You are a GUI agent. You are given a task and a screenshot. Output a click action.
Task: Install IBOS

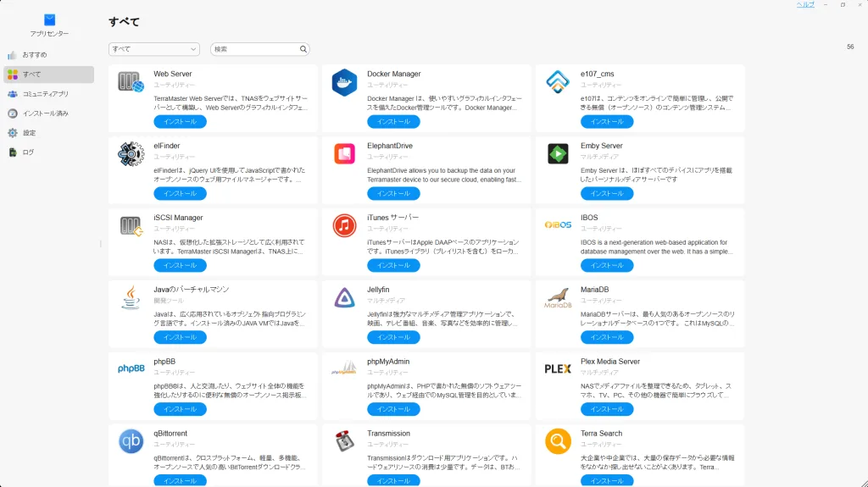click(607, 266)
